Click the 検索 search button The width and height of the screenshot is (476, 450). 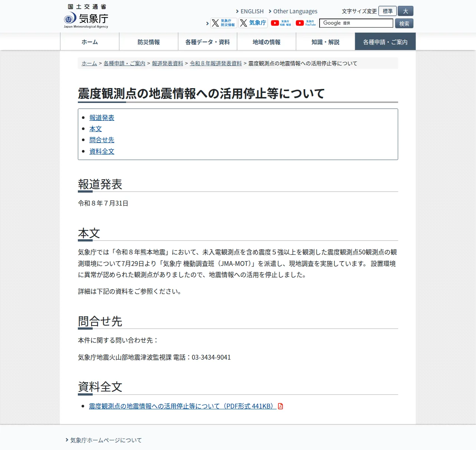pos(404,23)
